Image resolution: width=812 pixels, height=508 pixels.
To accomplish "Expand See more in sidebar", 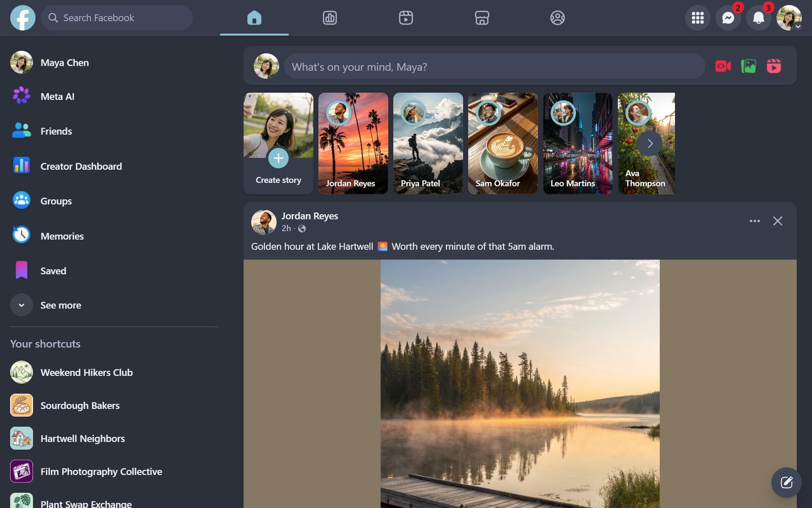I will point(114,305).
